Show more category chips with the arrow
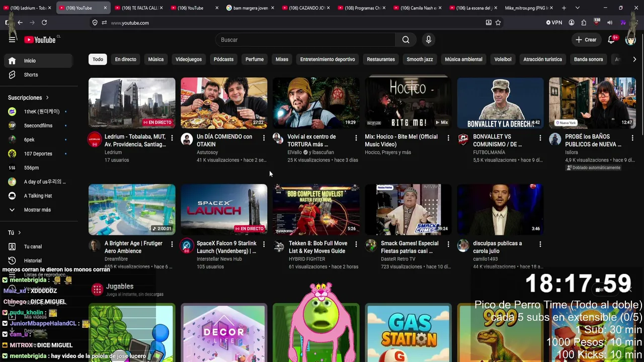Image resolution: width=644 pixels, height=362 pixels. click(634, 59)
